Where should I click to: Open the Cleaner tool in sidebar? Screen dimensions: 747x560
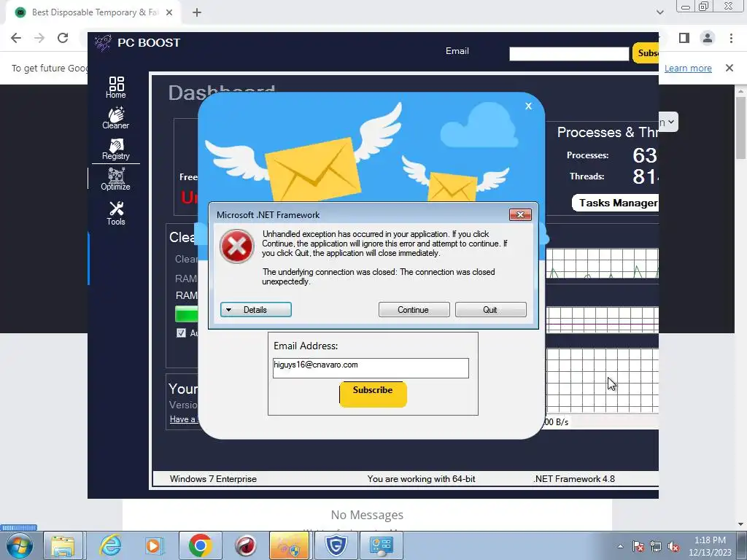click(116, 118)
